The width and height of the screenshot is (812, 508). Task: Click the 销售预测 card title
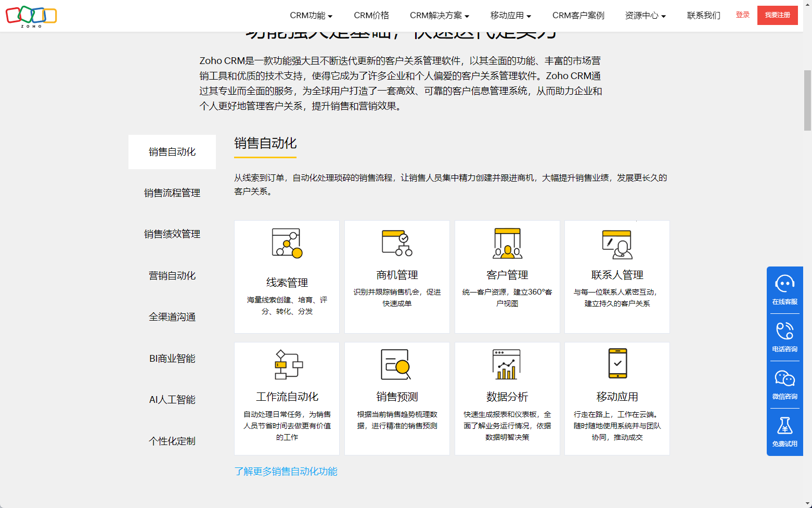coord(397,397)
